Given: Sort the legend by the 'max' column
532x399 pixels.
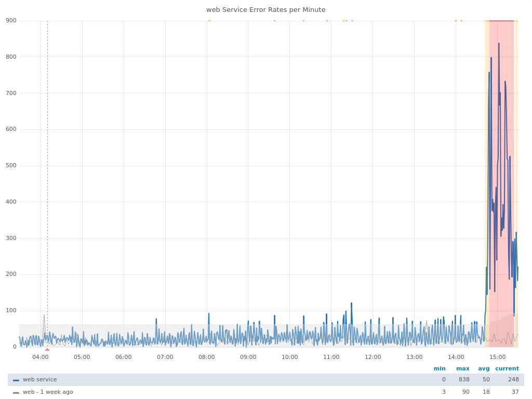Looking at the screenshot, I should pos(462,369).
